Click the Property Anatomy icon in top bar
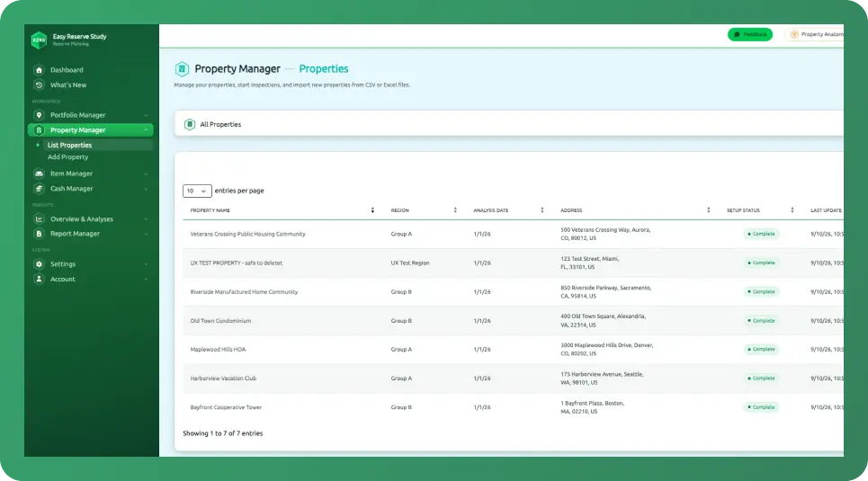 coord(794,34)
